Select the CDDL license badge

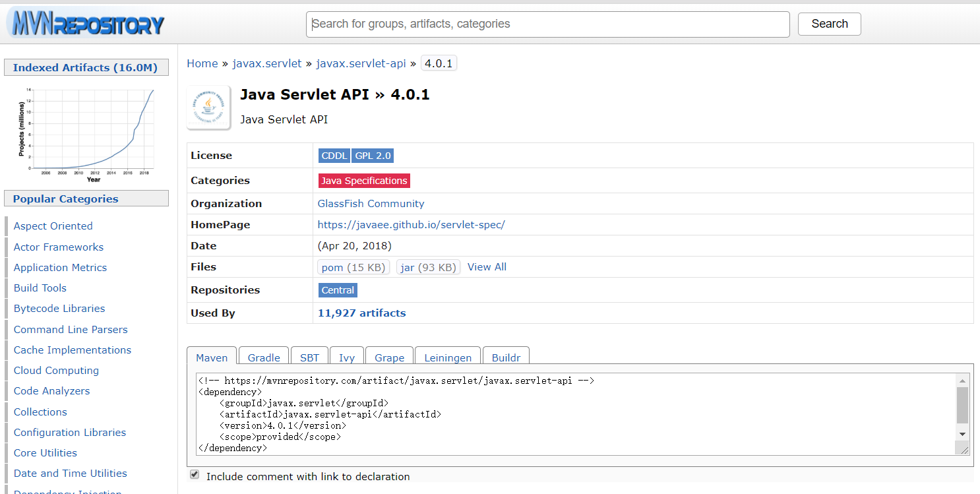click(x=334, y=156)
